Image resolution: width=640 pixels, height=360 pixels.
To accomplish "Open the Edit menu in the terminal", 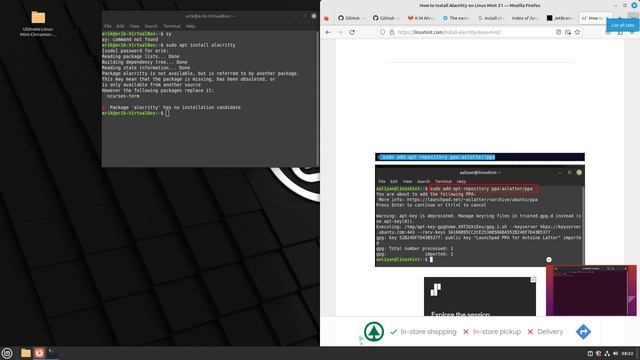I will click(120, 26).
